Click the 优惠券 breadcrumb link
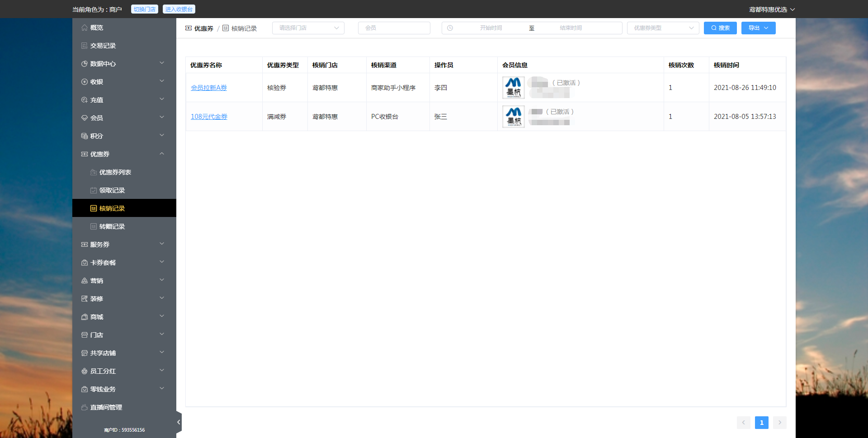This screenshot has height=438, width=868. 199,28
